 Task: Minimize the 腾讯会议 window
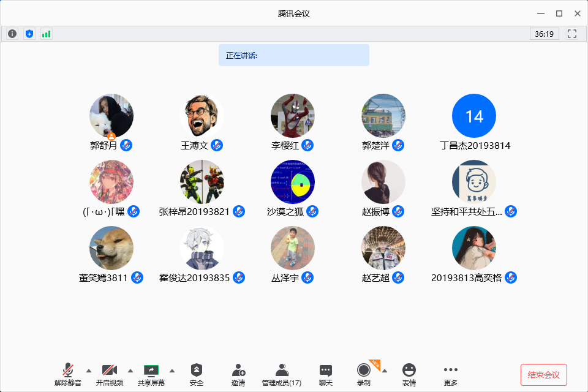[x=541, y=13]
